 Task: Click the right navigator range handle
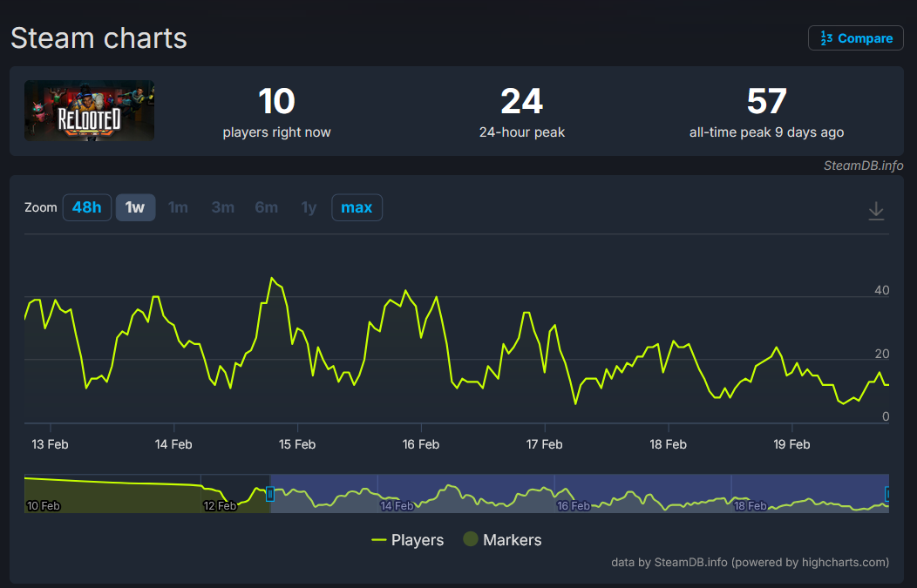click(888, 494)
